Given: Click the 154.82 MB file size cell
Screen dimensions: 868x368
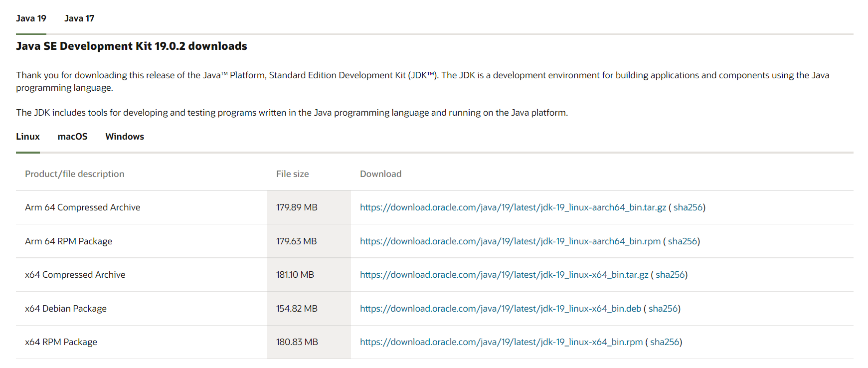Looking at the screenshot, I should [309, 309].
